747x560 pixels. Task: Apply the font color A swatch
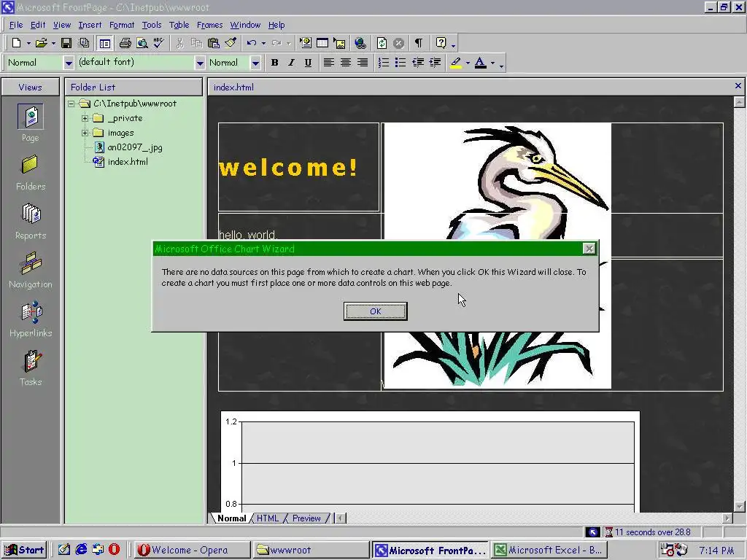click(481, 63)
